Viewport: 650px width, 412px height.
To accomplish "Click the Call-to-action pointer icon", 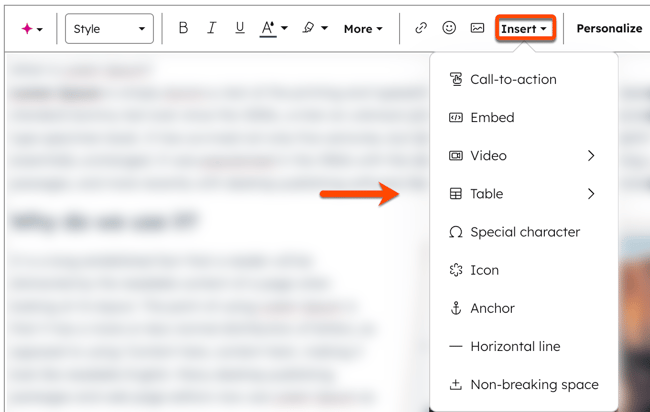I will tap(456, 79).
